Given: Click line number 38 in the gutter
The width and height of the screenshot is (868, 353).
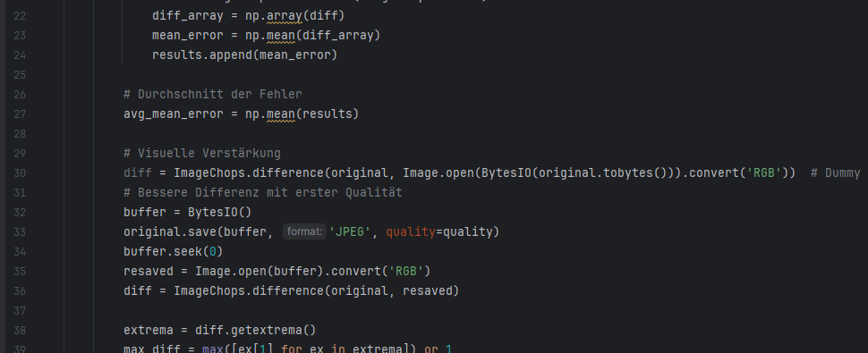Looking at the screenshot, I should [19, 331].
